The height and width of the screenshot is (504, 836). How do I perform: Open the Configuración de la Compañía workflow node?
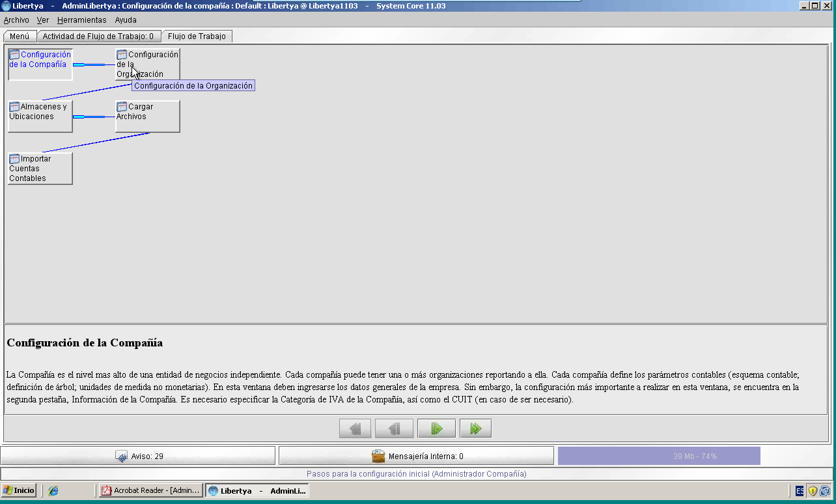(40, 64)
